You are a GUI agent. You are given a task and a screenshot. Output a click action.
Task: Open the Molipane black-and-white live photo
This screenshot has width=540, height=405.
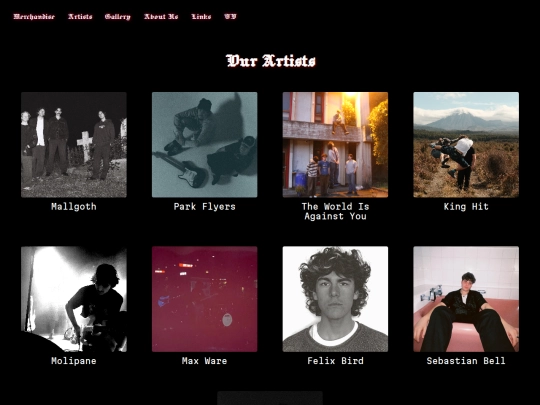pyautogui.click(x=74, y=299)
